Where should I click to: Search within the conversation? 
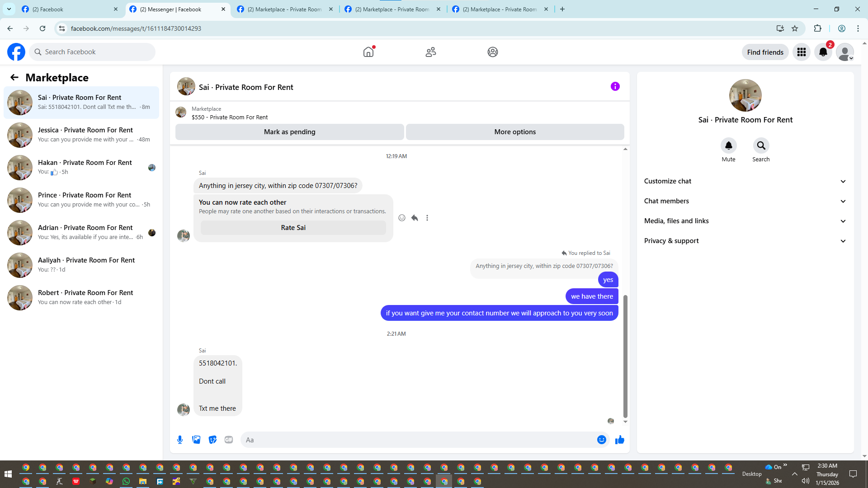761,145
